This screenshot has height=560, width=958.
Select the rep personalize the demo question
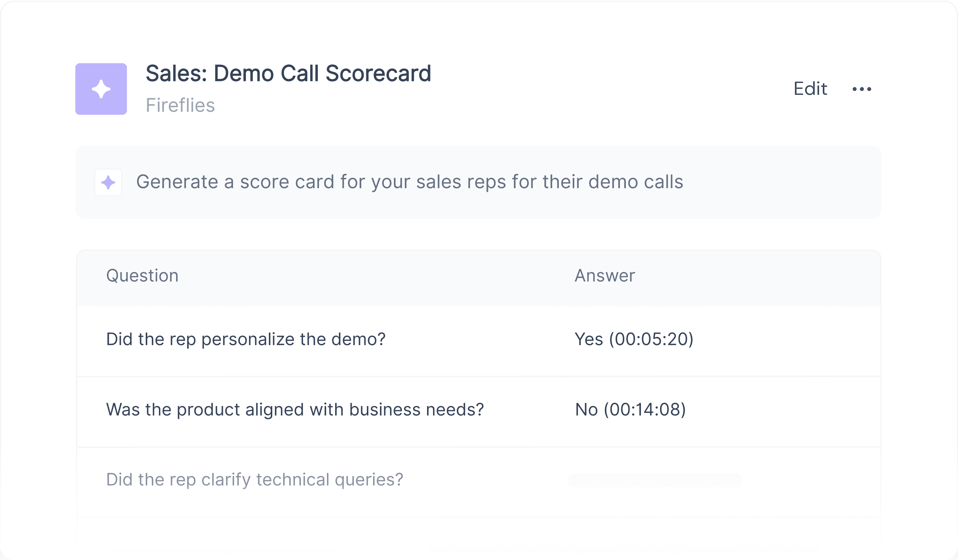[x=246, y=339]
